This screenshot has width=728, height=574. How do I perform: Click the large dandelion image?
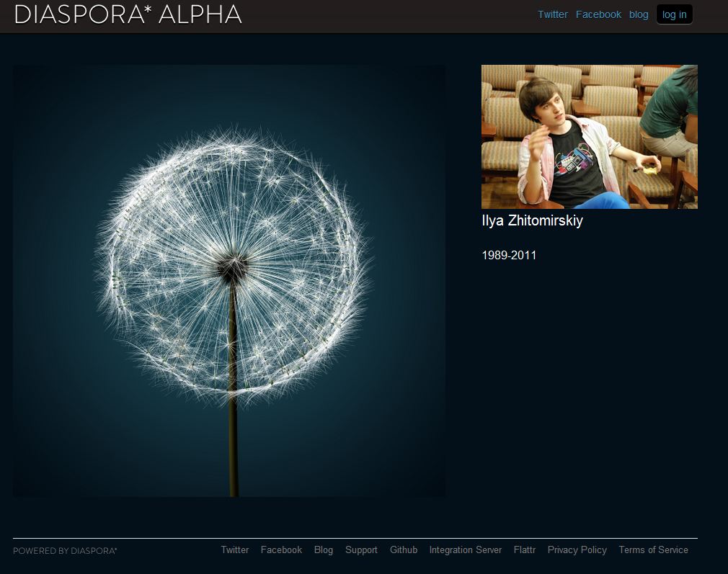(x=229, y=281)
